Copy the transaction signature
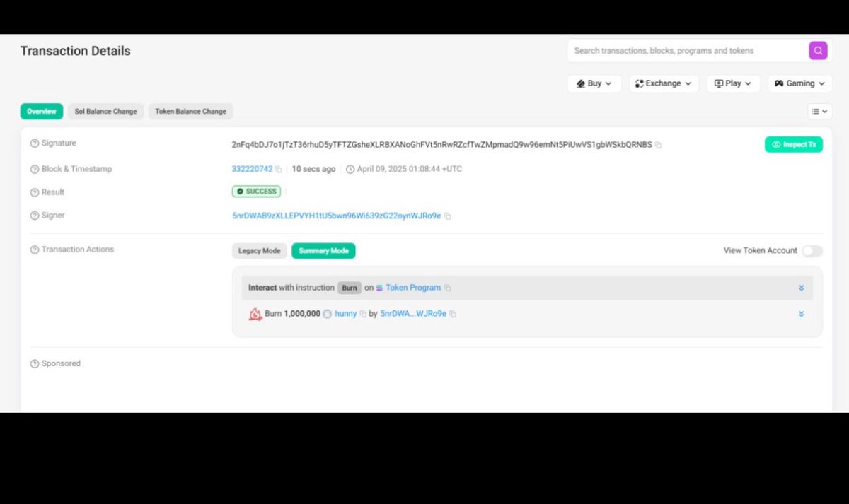The image size is (849, 504). pos(658,145)
